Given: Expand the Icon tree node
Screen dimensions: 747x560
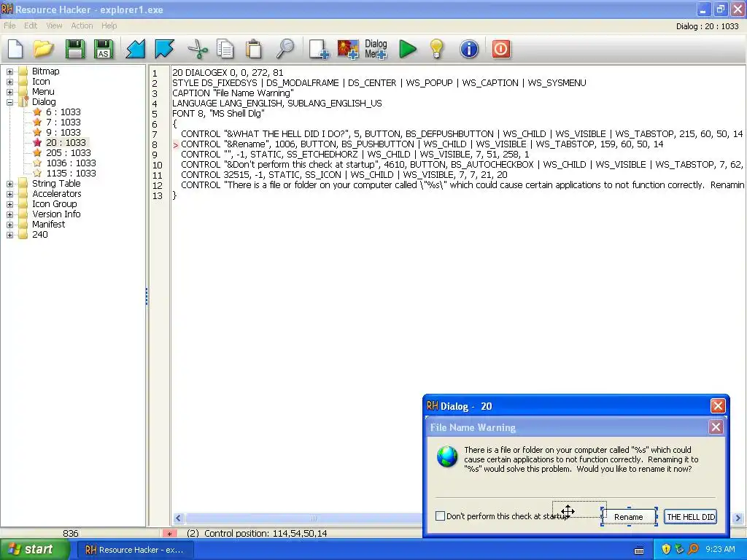Looking at the screenshot, I should coord(9,82).
